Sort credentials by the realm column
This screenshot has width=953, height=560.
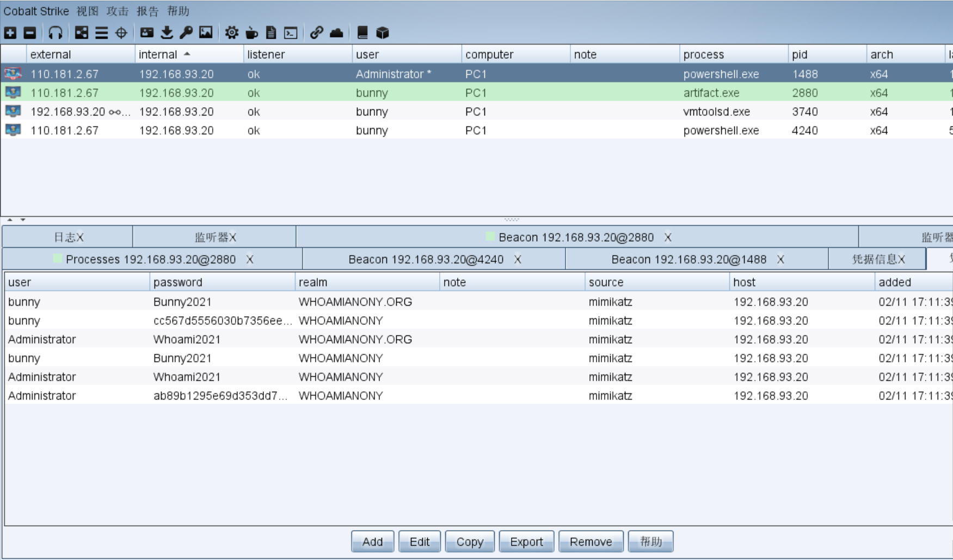(x=367, y=282)
